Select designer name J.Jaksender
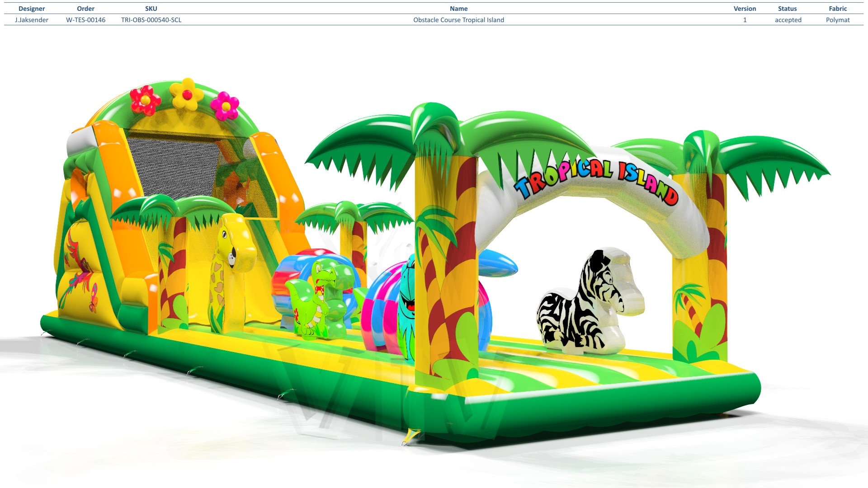This screenshot has height=488, width=868. tap(32, 20)
